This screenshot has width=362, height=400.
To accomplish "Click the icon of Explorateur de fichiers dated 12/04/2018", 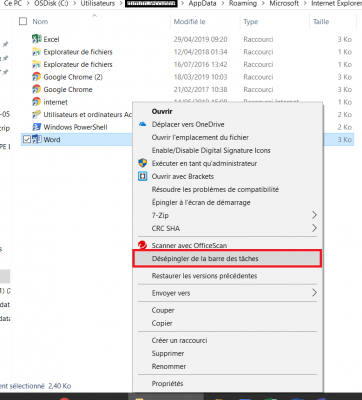I will coord(36,52).
